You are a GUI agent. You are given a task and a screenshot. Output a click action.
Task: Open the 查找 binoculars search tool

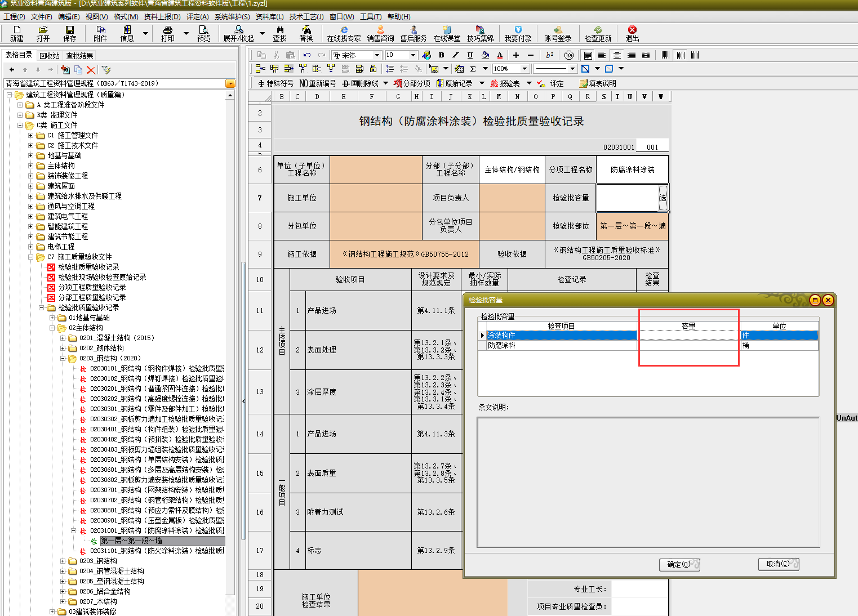(x=280, y=34)
